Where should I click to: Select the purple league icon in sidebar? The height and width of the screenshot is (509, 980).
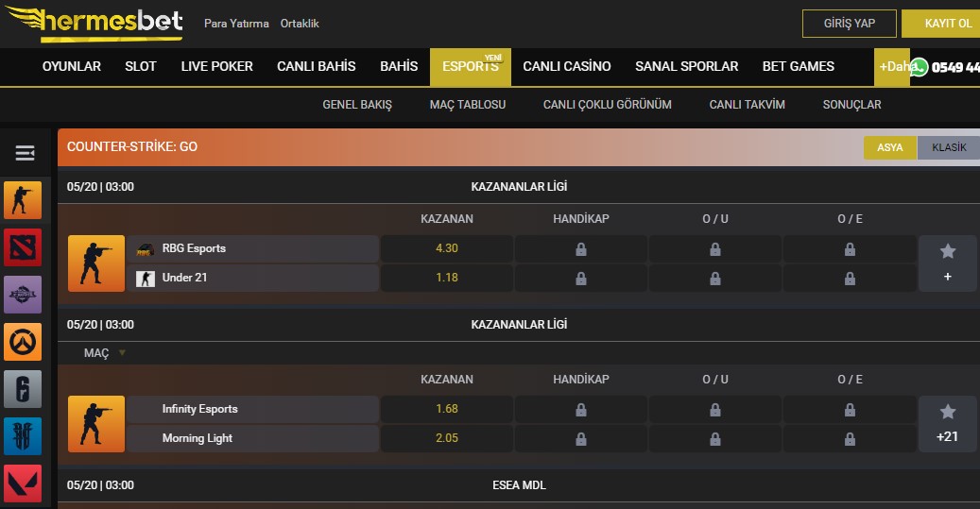(x=23, y=295)
